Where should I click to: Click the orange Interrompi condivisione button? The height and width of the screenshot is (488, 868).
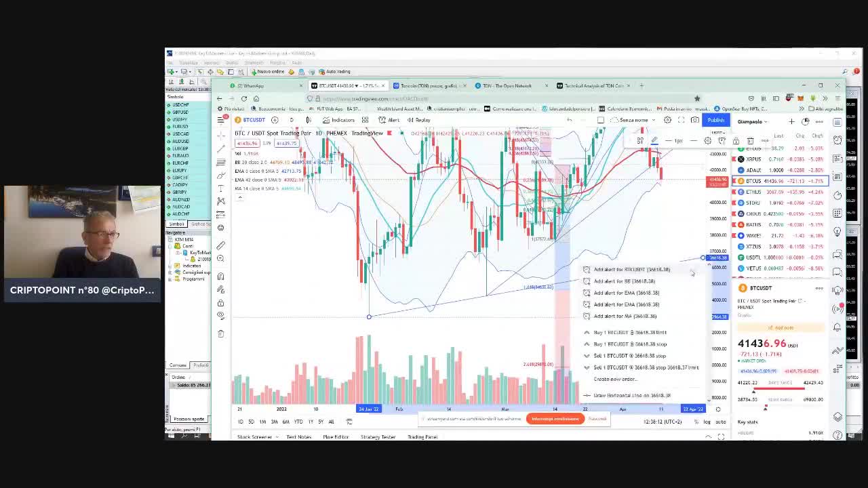pyautogui.click(x=555, y=419)
